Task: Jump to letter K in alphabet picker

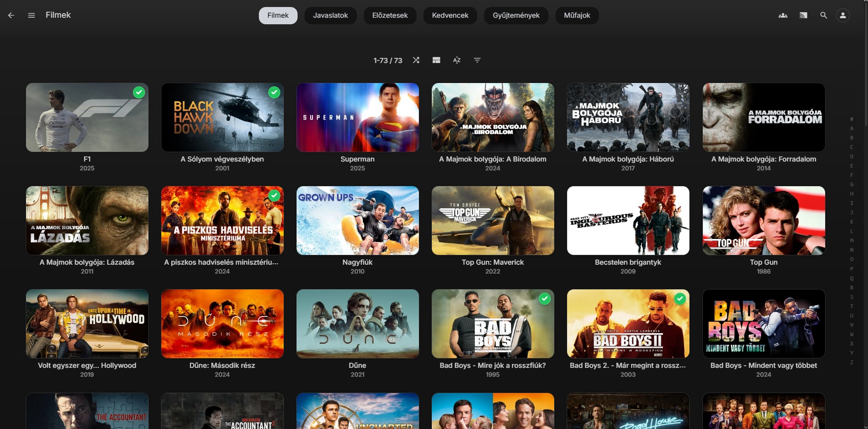Action: click(x=852, y=222)
